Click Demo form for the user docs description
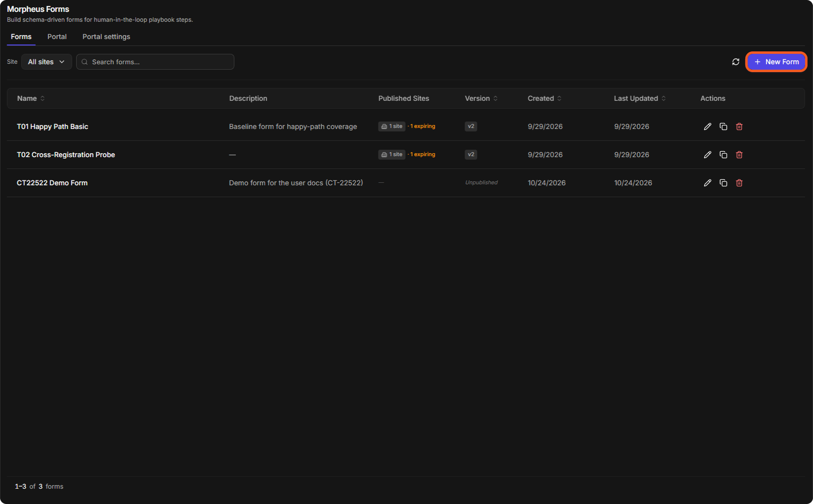Screen dimensions: 813x504 pos(296,183)
